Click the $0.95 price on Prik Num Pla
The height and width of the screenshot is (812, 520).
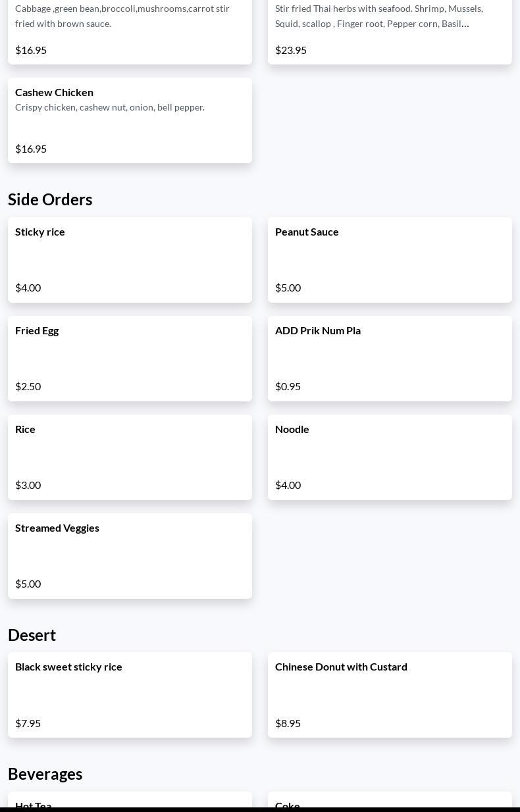coord(288,386)
